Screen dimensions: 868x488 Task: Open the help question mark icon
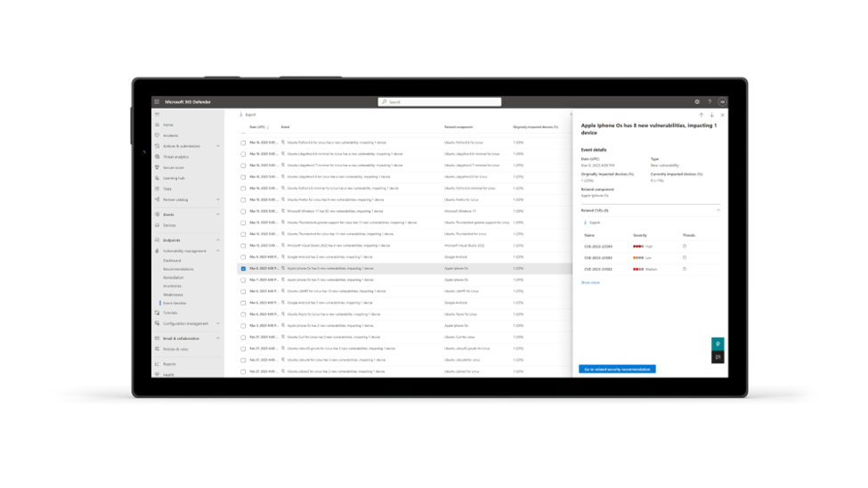(710, 102)
